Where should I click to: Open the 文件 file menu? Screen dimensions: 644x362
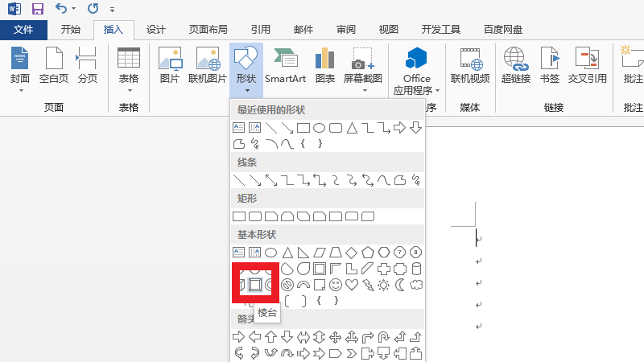pyautogui.click(x=23, y=30)
